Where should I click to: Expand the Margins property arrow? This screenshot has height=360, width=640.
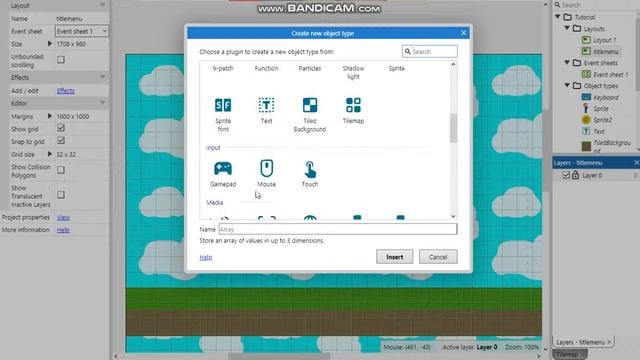(50, 116)
